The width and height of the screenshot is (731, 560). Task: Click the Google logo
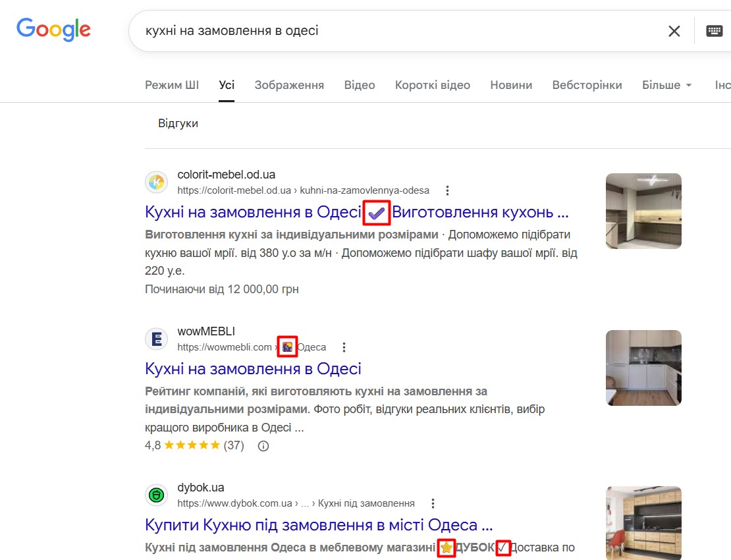(53, 30)
